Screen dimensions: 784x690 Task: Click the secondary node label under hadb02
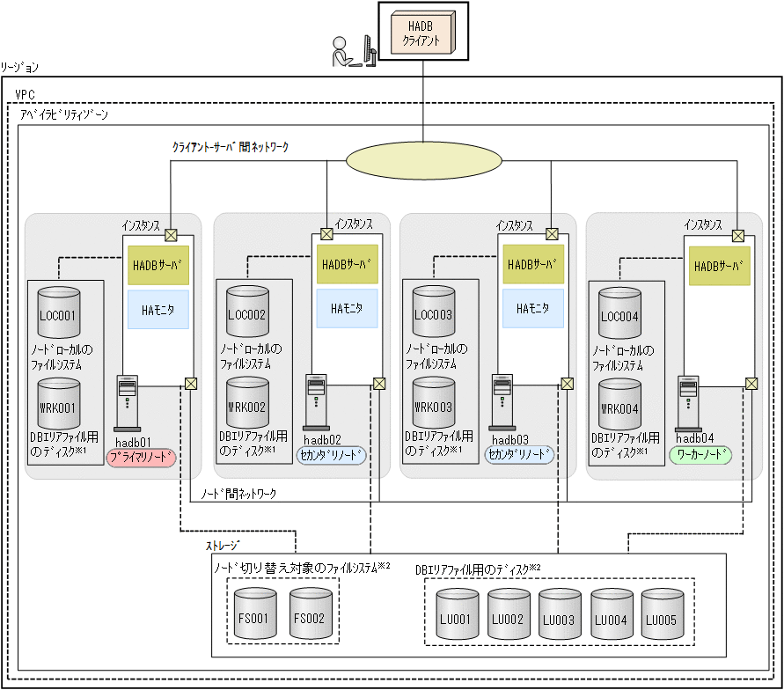pos(331,455)
